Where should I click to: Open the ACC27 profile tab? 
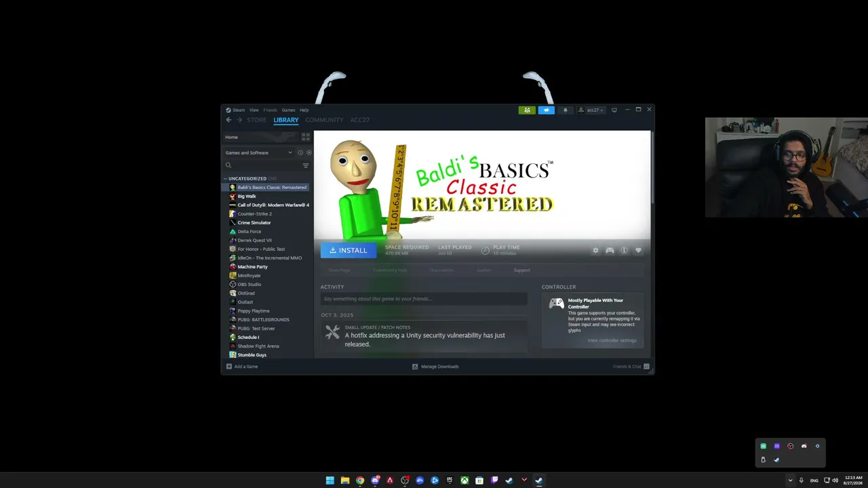[360, 120]
